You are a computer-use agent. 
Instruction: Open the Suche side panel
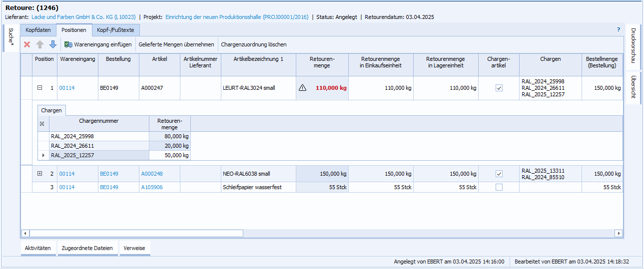pyautogui.click(x=11, y=39)
